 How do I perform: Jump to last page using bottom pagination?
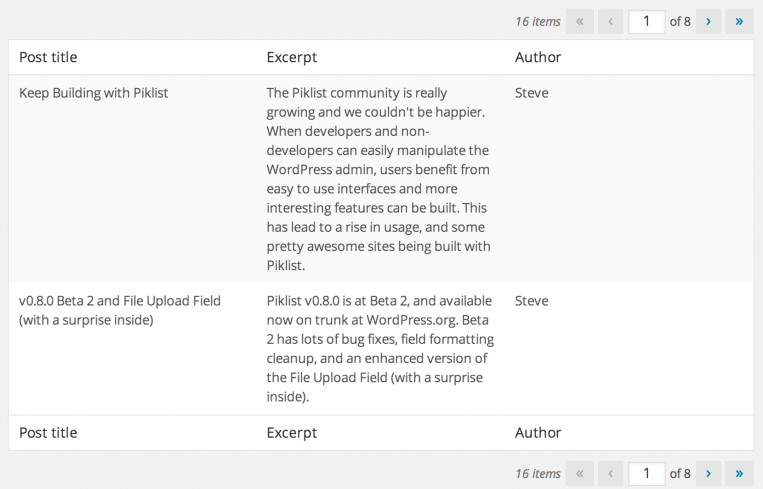739,473
